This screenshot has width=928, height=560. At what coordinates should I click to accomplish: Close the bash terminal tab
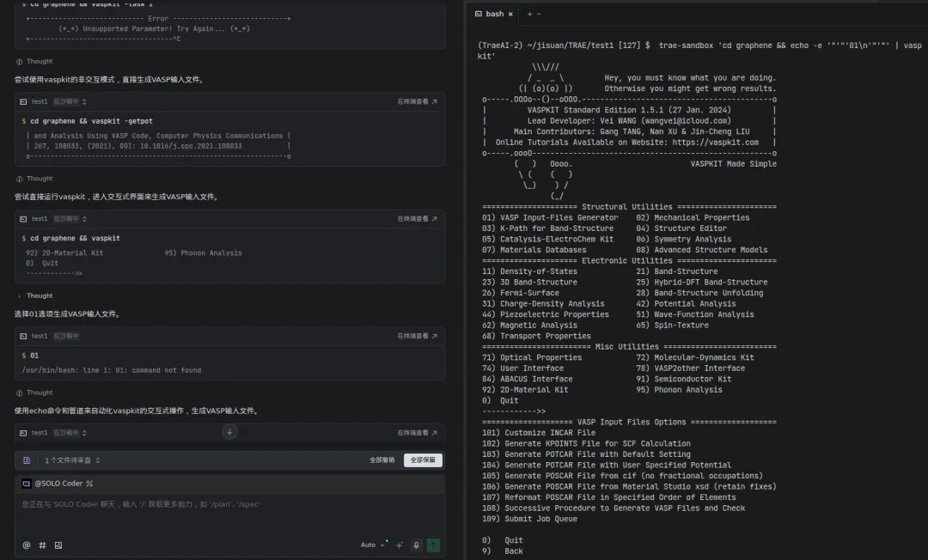pos(510,15)
